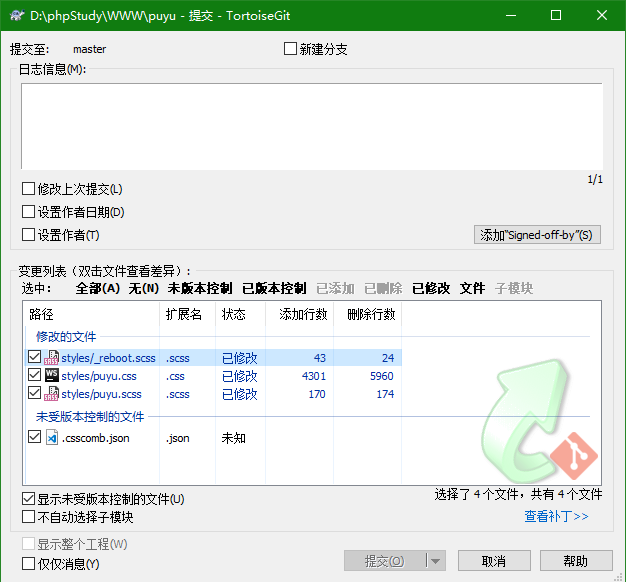Enable 不自动选择子模块 checkbox

[x=28, y=517]
